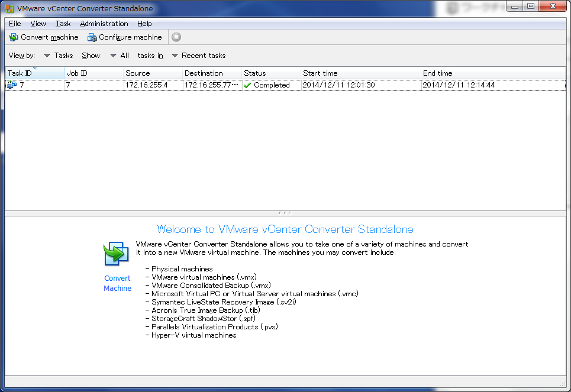Click the green Completed checkmark icon
Screen dimensions: 571x392
pyautogui.click(x=247, y=85)
